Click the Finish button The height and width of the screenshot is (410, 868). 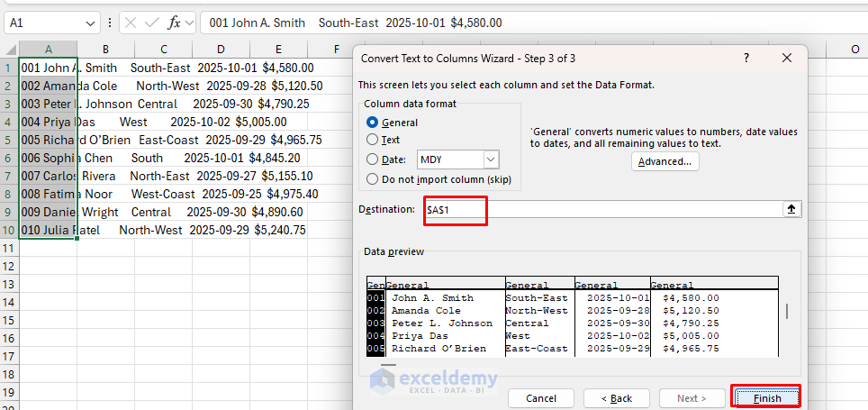(767, 397)
